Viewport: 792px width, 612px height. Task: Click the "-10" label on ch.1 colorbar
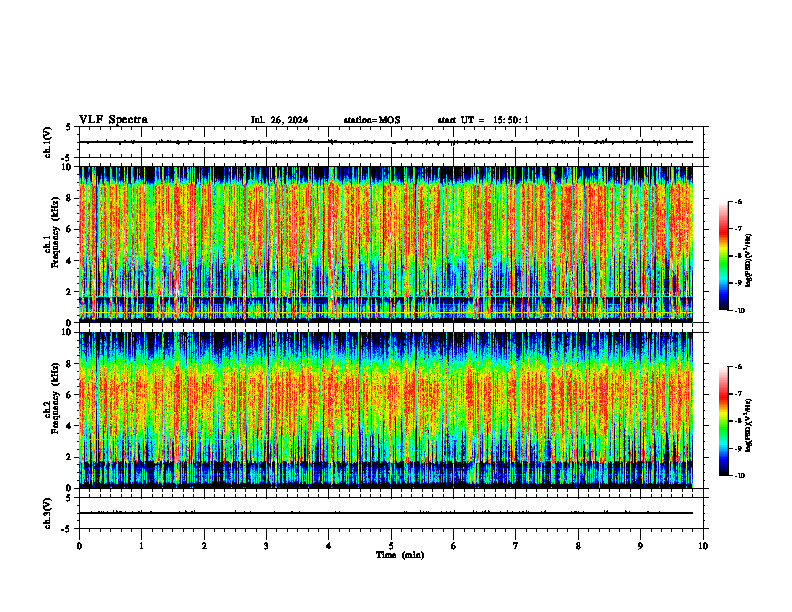click(x=739, y=311)
